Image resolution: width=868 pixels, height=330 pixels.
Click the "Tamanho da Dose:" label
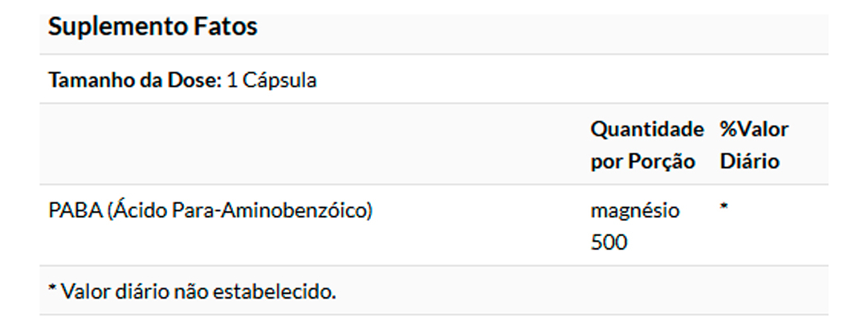pyautogui.click(x=134, y=81)
